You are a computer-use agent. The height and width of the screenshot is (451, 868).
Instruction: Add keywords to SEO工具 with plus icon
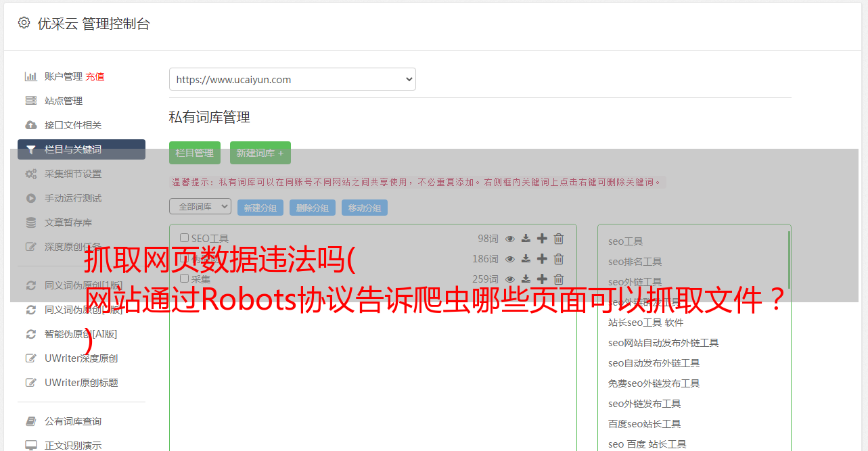click(x=542, y=239)
